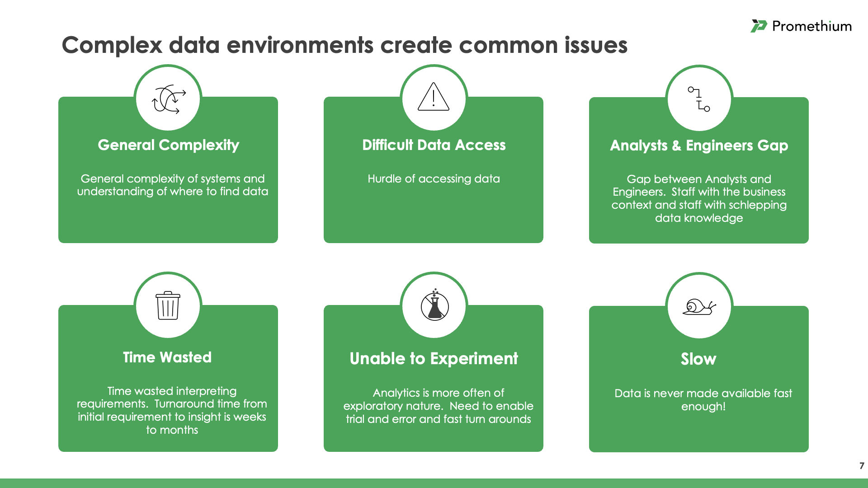Click the 'Time wasted interpreting requirements' paragraph

click(172, 410)
